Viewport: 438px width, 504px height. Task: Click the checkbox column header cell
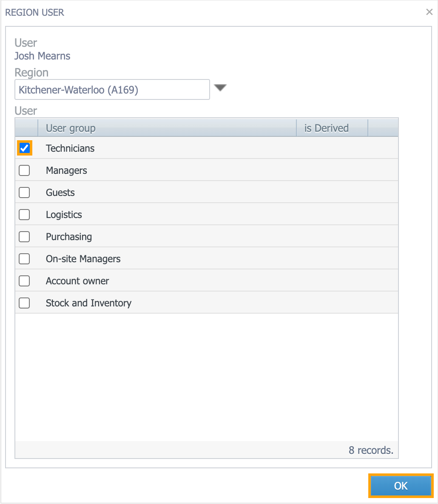pyautogui.click(x=26, y=128)
